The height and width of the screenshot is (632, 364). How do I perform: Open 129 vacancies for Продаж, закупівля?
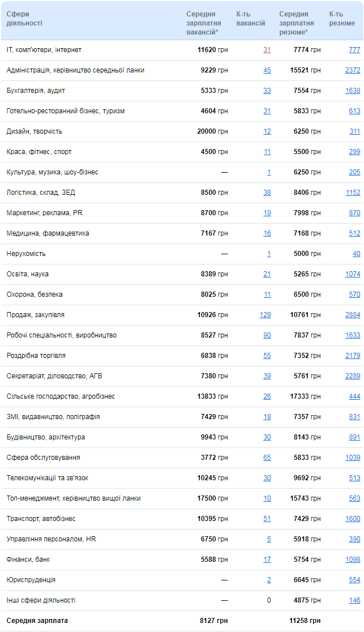(265, 315)
